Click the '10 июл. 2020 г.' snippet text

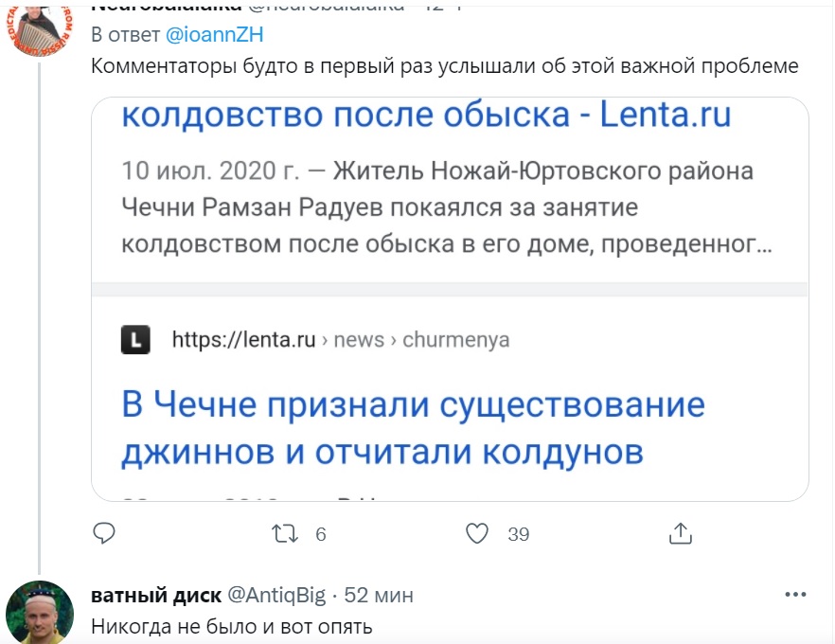pos(206,171)
